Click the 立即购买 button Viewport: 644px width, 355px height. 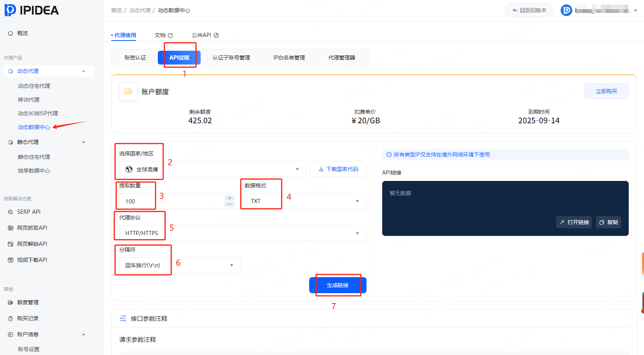[x=606, y=91]
